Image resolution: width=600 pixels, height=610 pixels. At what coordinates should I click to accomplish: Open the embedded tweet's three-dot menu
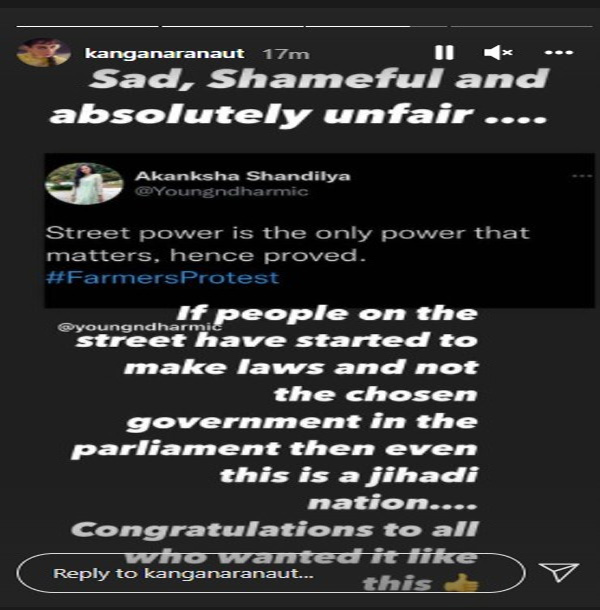point(582,176)
